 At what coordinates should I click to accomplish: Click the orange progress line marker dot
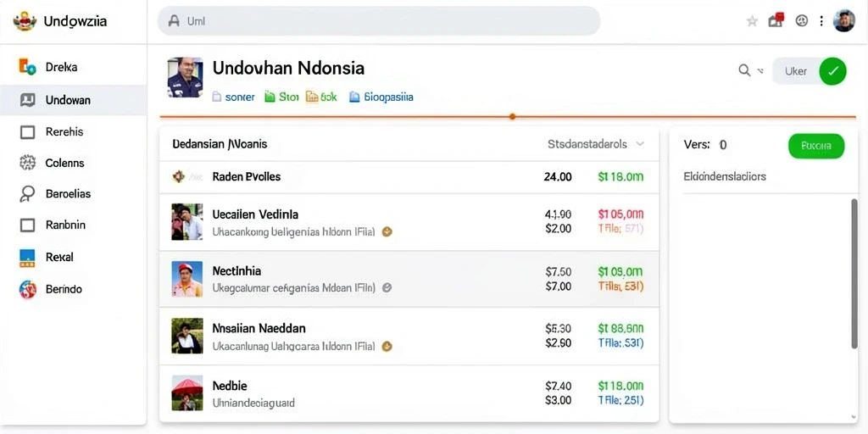(513, 117)
